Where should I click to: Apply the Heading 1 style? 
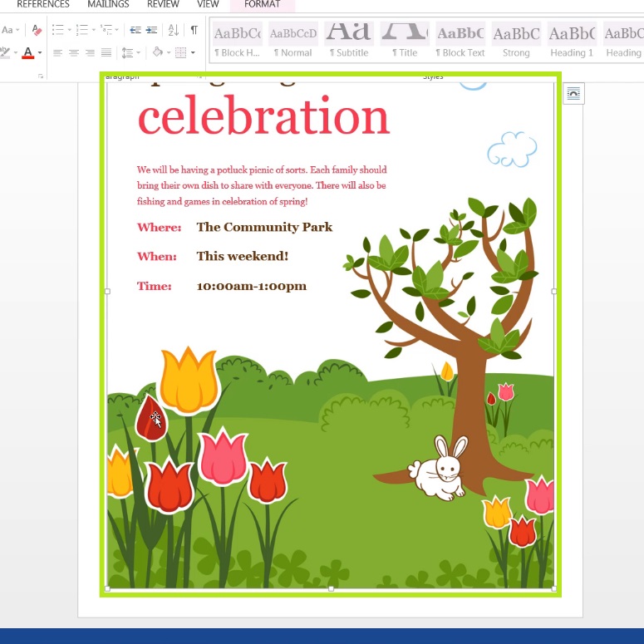click(572, 41)
